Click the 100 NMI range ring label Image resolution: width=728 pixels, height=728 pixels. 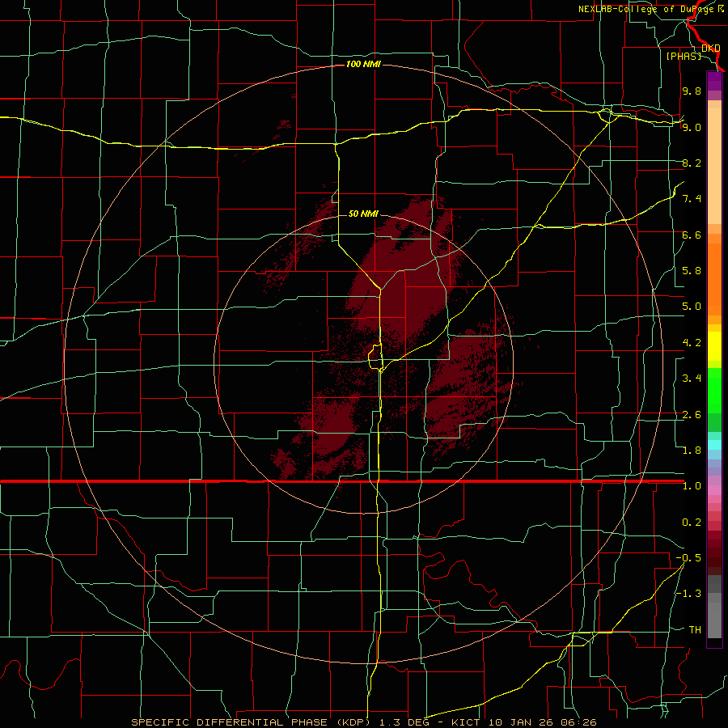point(363,64)
